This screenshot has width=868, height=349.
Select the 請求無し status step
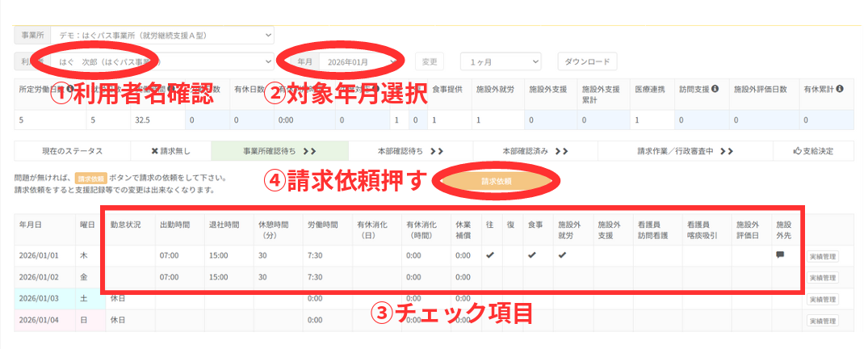point(170,151)
